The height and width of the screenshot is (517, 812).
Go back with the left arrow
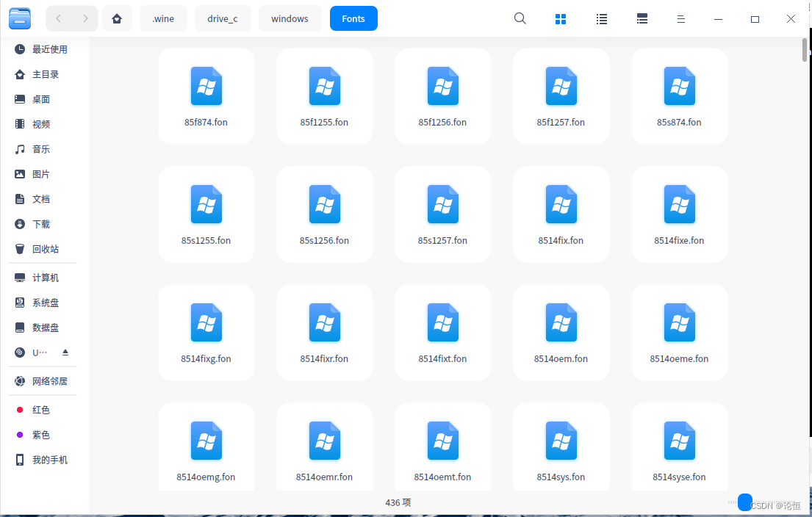(x=59, y=18)
